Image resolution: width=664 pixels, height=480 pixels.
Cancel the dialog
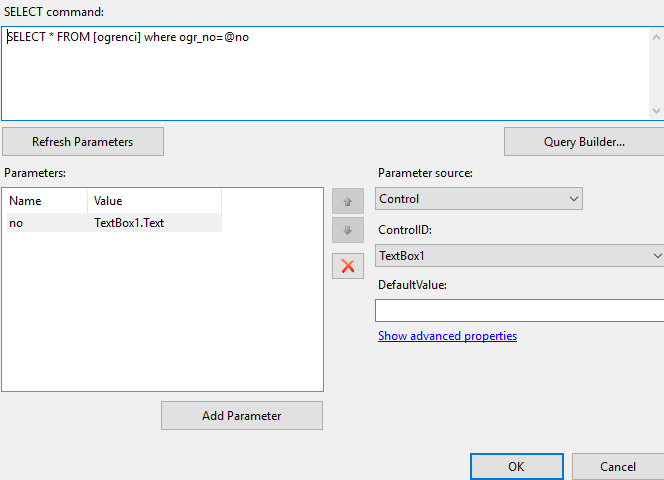[618, 466]
